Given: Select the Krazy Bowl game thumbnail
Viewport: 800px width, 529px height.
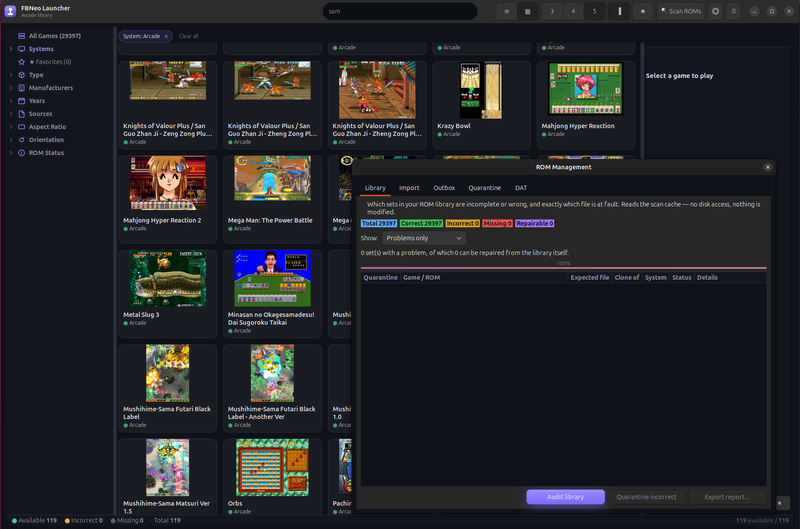Looking at the screenshot, I should [481, 90].
